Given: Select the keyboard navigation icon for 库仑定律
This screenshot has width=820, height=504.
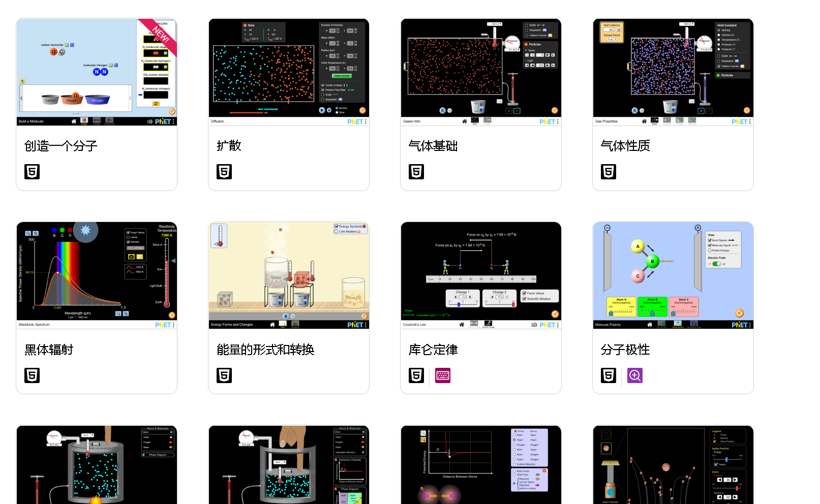Looking at the screenshot, I should click(443, 375).
